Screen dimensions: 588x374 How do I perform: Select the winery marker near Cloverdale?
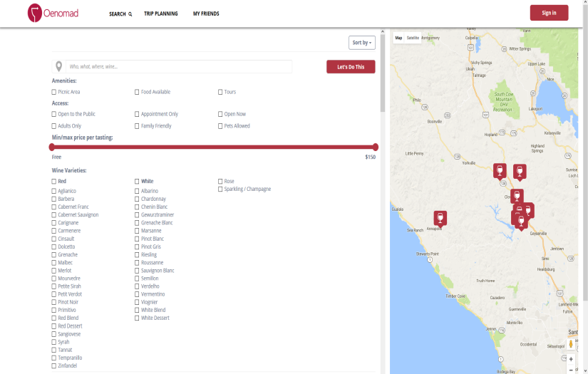pyautogui.click(x=517, y=197)
